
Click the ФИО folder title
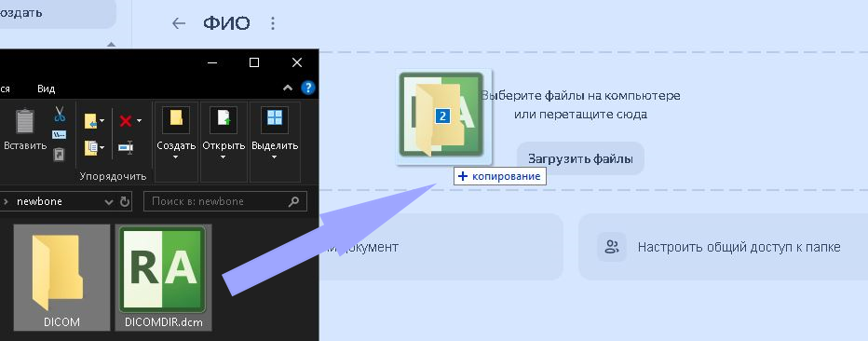coord(226,23)
